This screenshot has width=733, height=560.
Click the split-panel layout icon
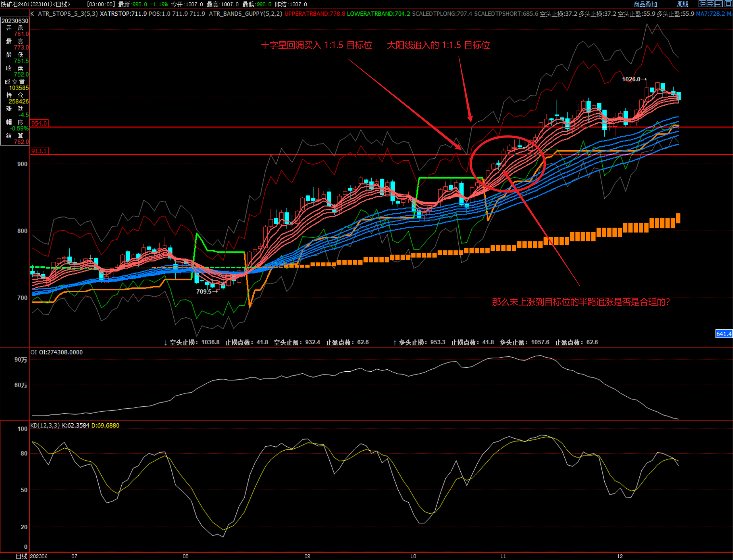(719, 4)
